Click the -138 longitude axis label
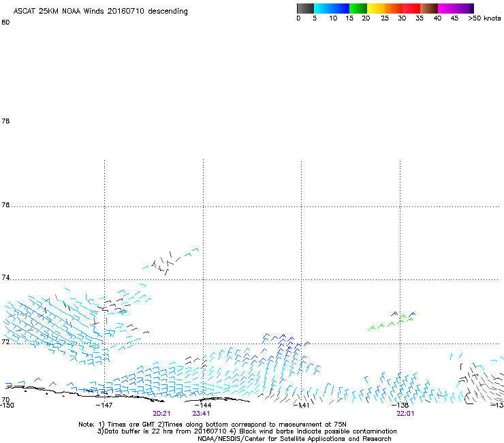This screenshot has height=443, width=504. click(400, 405)
